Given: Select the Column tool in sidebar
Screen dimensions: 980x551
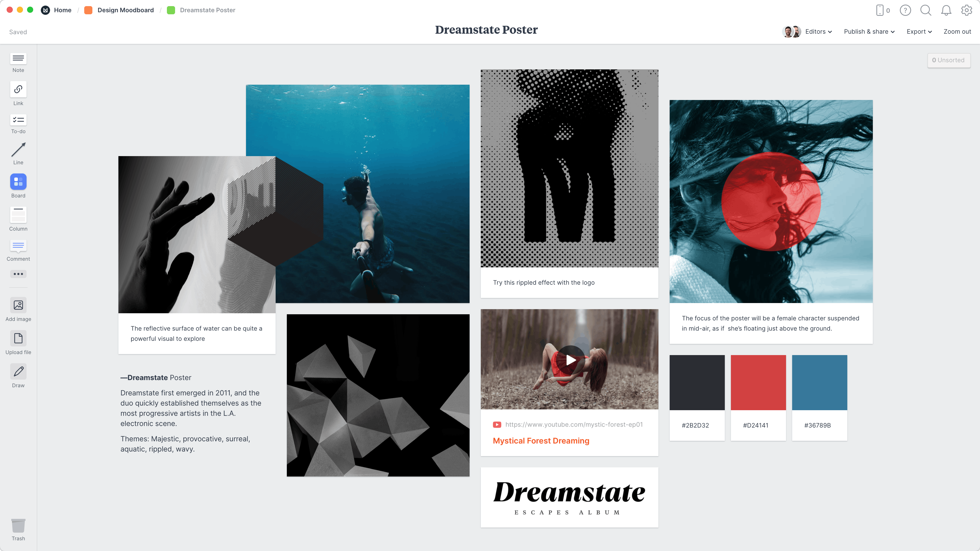Looking at the screenshot, I should [18, 219].
